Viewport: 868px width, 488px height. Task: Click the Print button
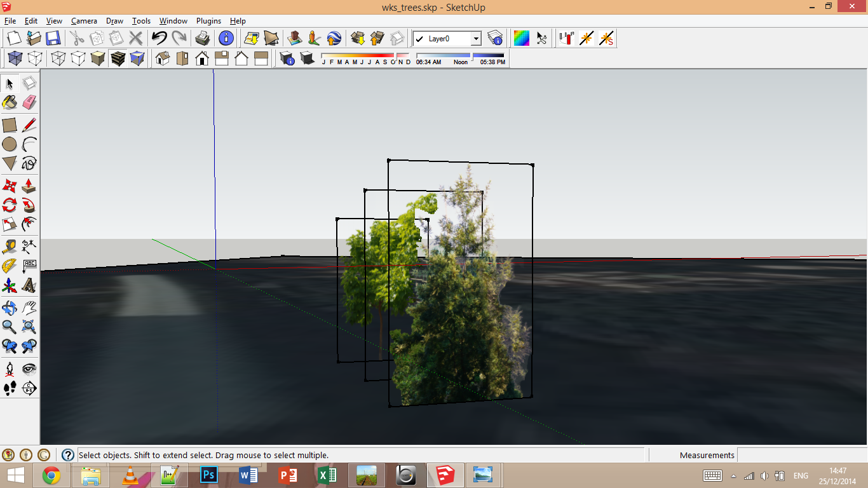tap(203, 38)
